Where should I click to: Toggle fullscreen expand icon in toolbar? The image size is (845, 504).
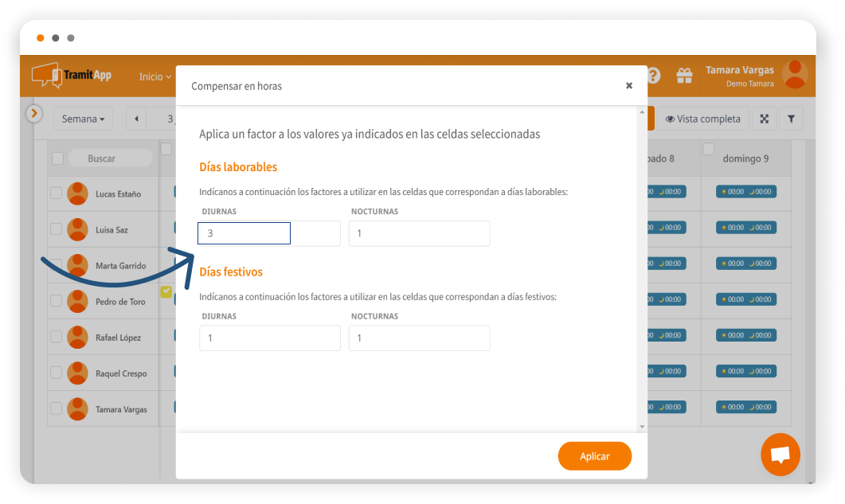765,119
